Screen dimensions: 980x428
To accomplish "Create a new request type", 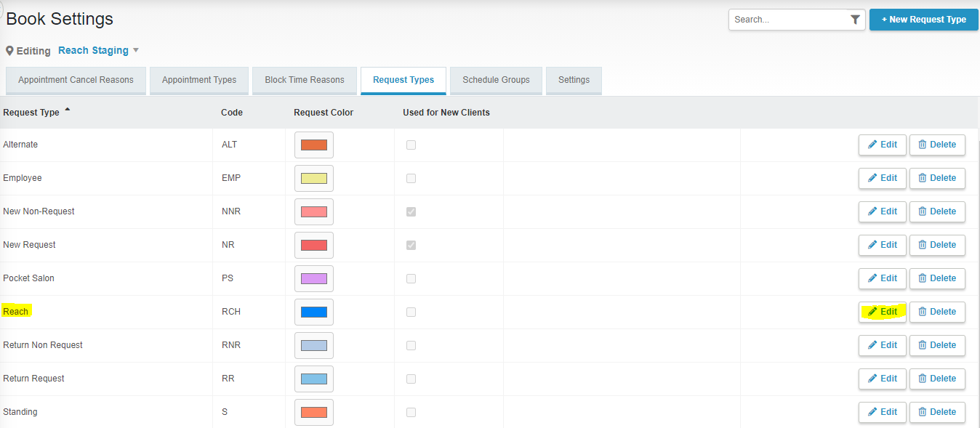I will [x=923, y=20].
